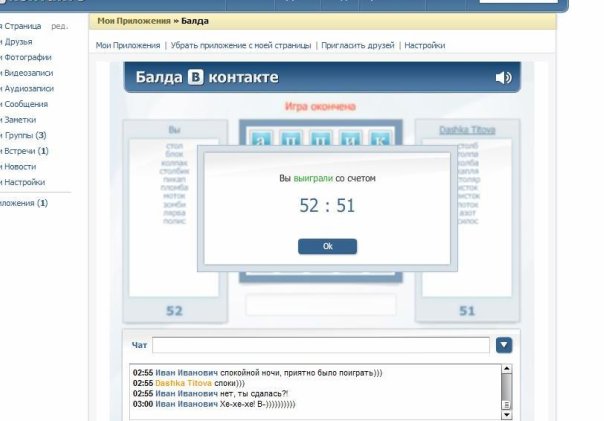Open Сообщения in the left sidebar
The image size is (604, 421).
point(24,104)
